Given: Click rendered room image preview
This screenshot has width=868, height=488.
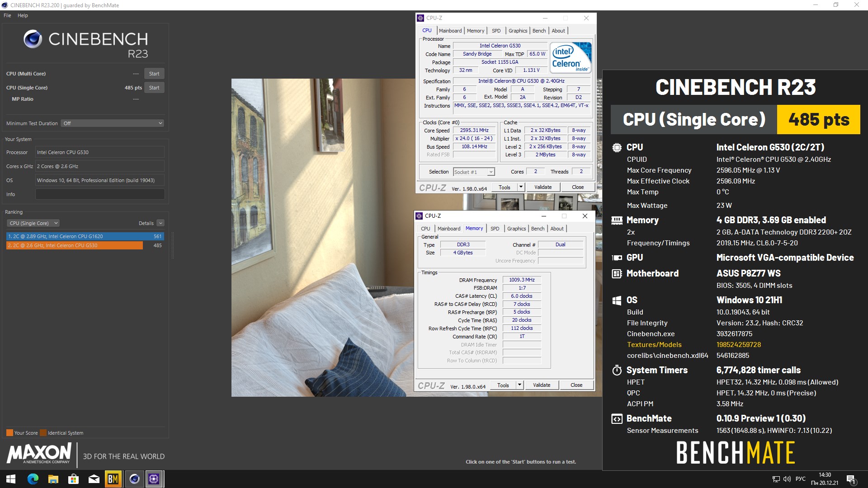Looking at the screenshot, I should click(322, 238).
